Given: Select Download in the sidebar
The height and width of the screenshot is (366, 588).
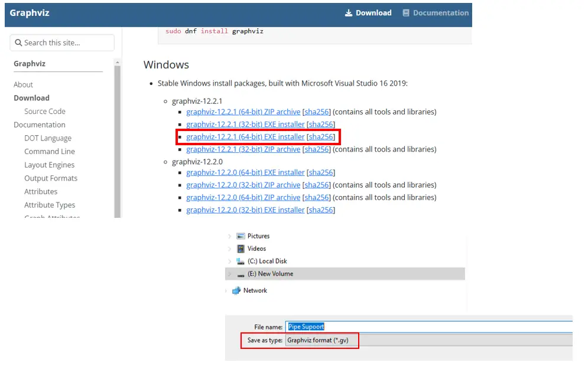Looking at the screenshot, I should point(31,98).
